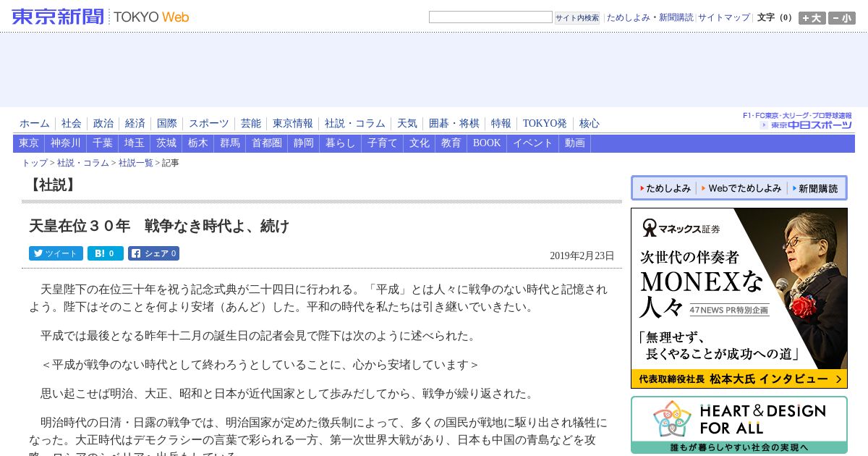The width and height of the screenshot is (868, 456).
Task: Click the 新聞購読 sidebar button
Action: coord(815,188)
